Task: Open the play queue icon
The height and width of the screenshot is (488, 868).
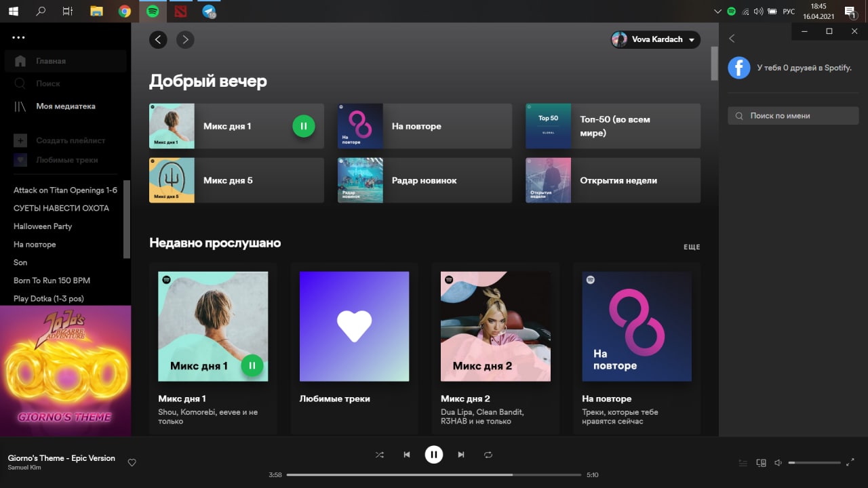Action: [x=743, y=463]
